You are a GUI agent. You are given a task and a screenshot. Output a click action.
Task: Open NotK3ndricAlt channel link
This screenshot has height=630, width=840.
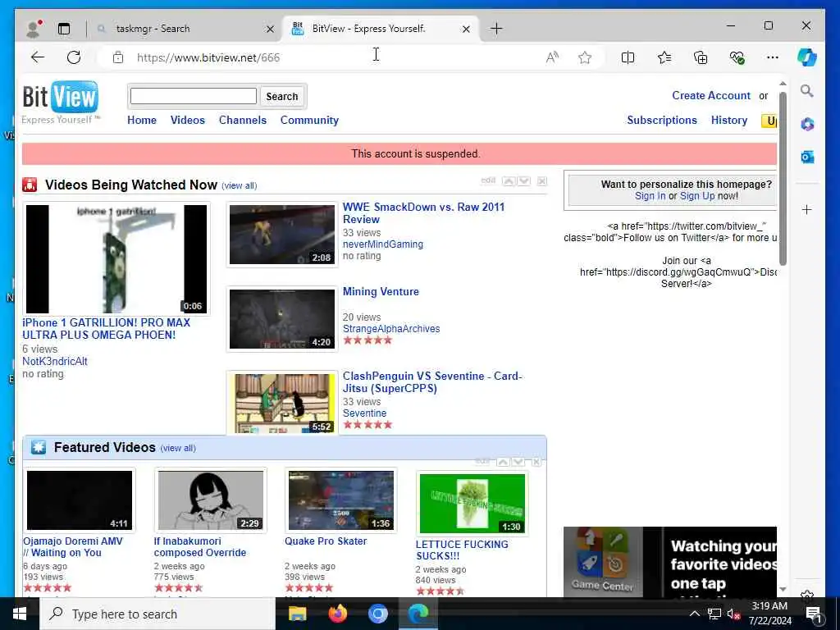[55, 362]
